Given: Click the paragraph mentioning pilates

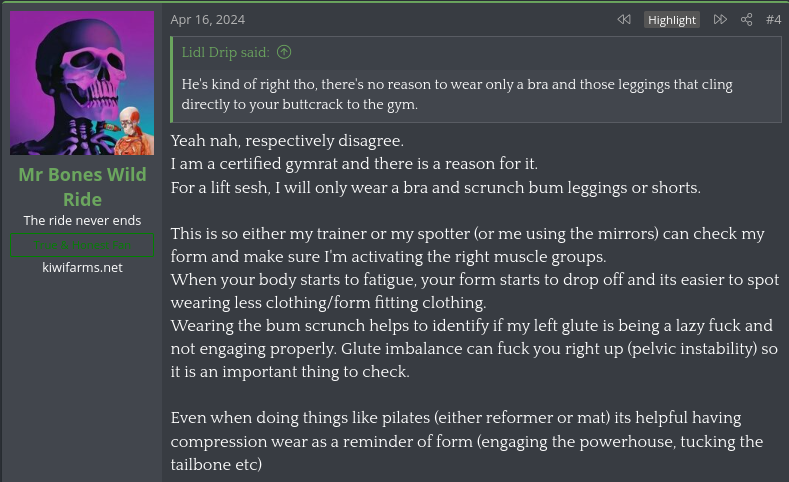Looking at the screenshot, I should point(467,440).
